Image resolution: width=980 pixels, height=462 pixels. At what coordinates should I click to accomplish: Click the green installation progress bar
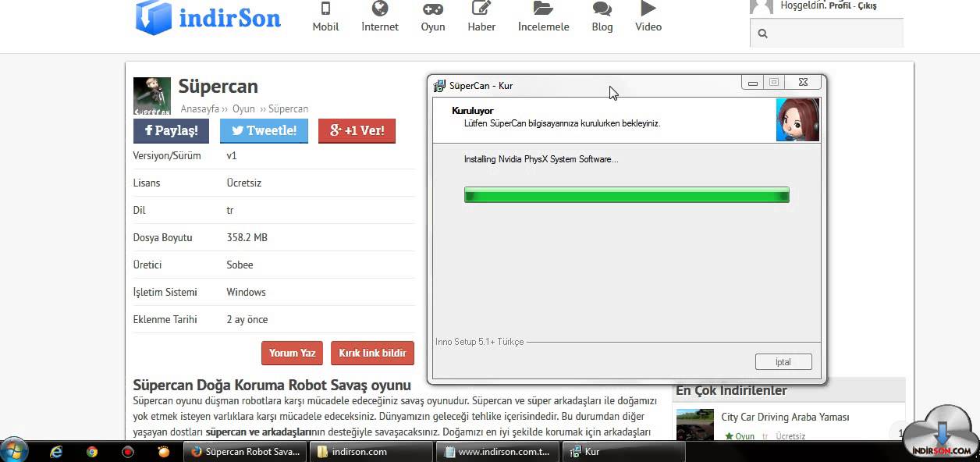(x=627, y=195)
